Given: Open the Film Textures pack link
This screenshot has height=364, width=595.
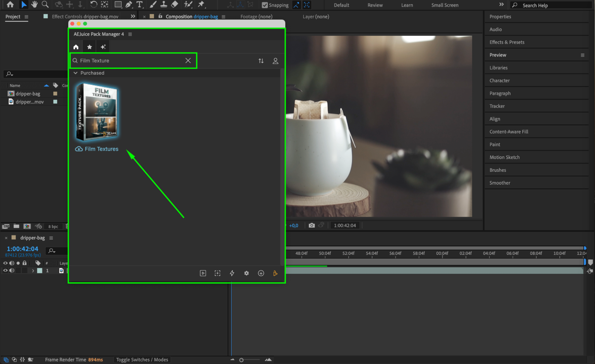Looking at the screenshot, I should (101, 149).
